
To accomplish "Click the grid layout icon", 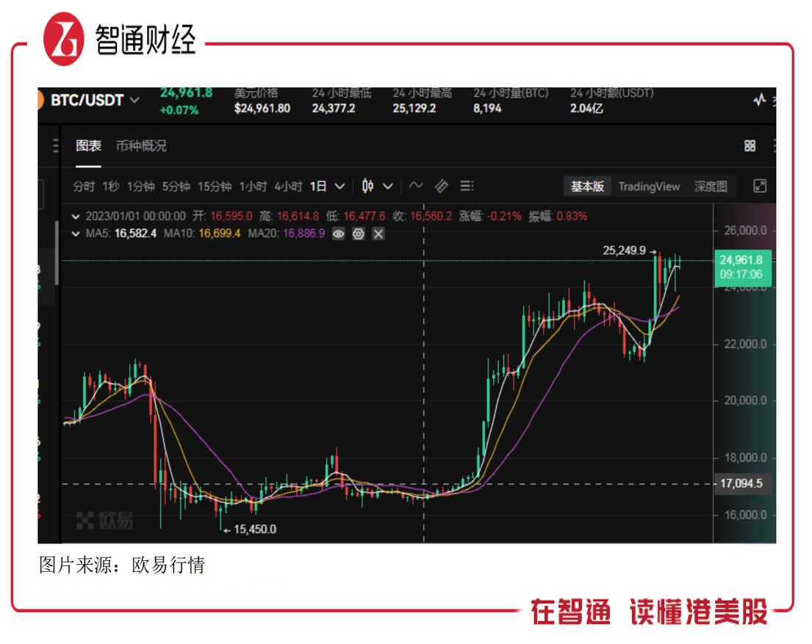I will (750, 146).
